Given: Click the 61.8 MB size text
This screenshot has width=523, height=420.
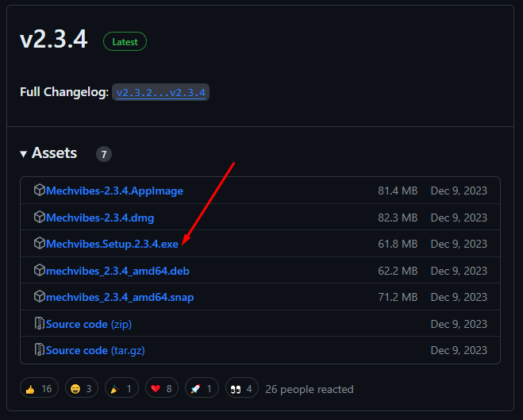Looking at the screenshot, I should click(x=398, y=244).
